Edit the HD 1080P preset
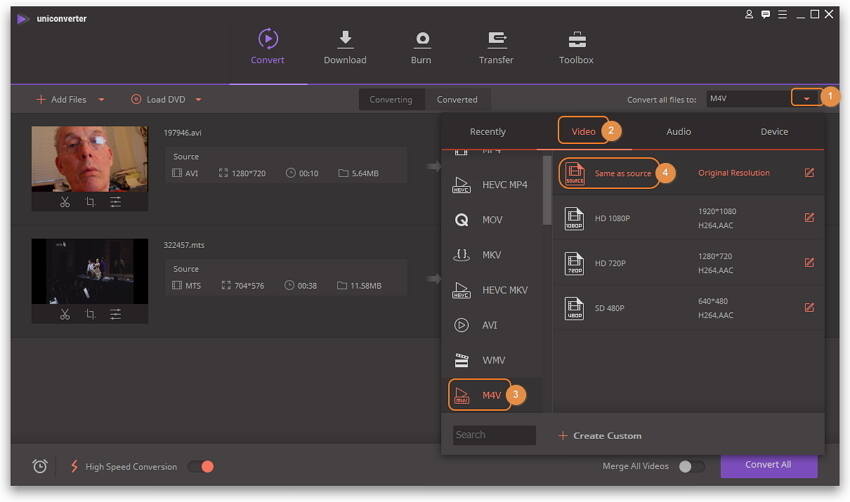 (809, 218)
